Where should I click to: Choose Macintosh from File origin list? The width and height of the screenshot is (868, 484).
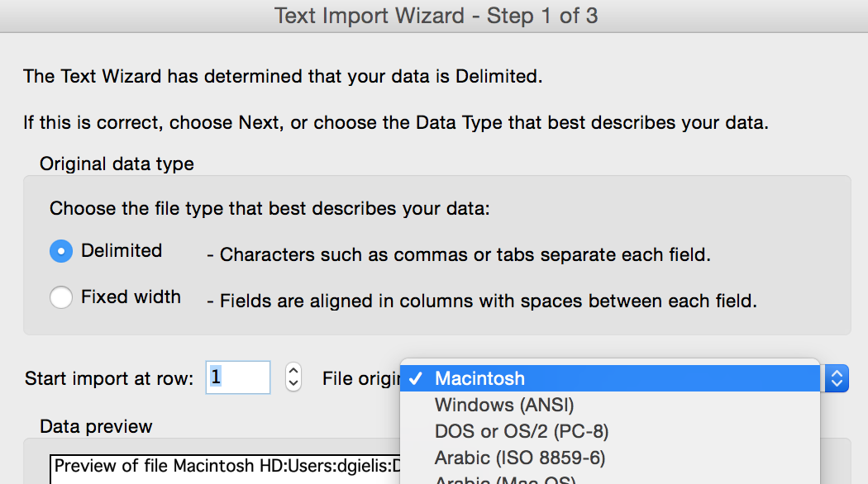click(x=479, y=379)
